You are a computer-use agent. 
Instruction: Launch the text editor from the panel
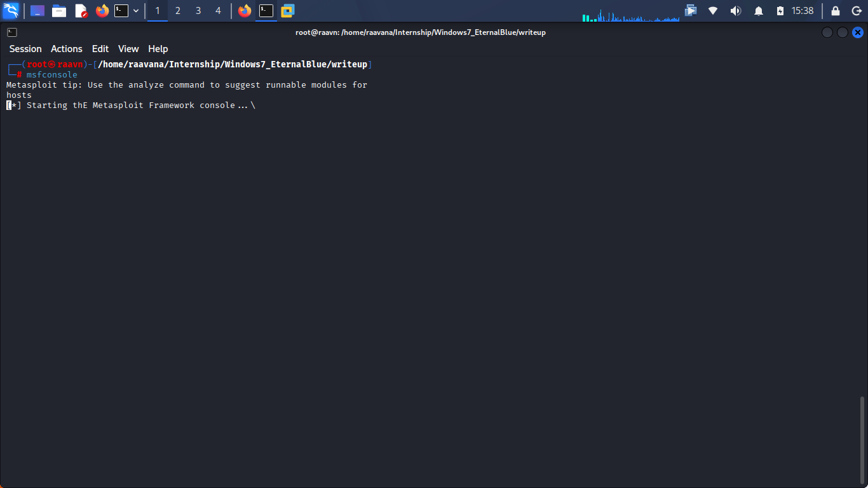click(81, 11)
